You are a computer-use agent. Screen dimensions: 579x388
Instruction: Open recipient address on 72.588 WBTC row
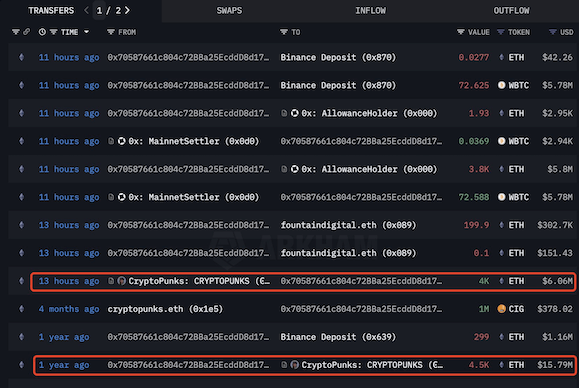pos(361,197)
